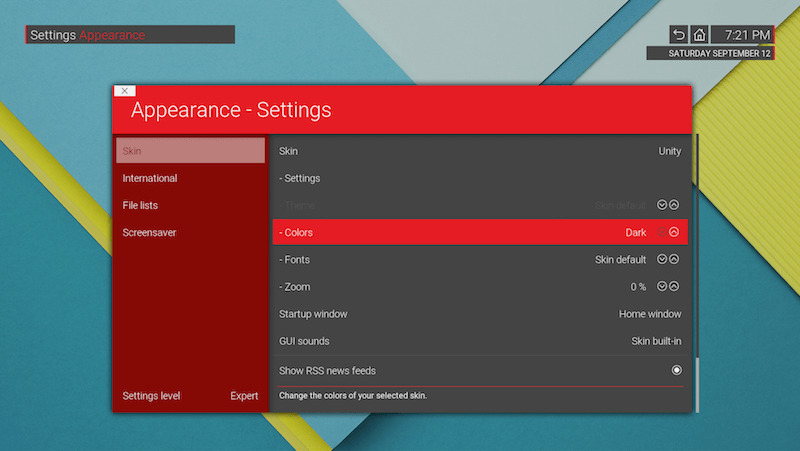Choose previous Fonts option arrow
This screenshot has width=800, height=451.
(662, 259)
